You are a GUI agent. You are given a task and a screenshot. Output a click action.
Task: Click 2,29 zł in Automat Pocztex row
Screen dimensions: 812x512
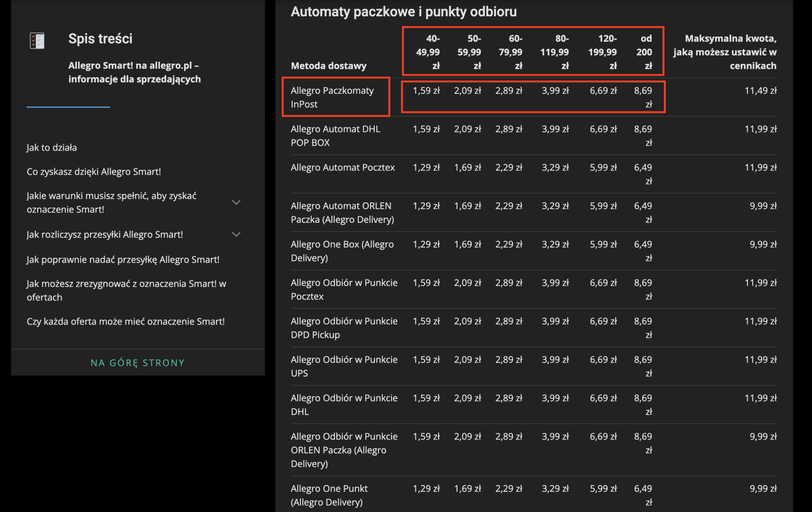click(x=509, y=167)
